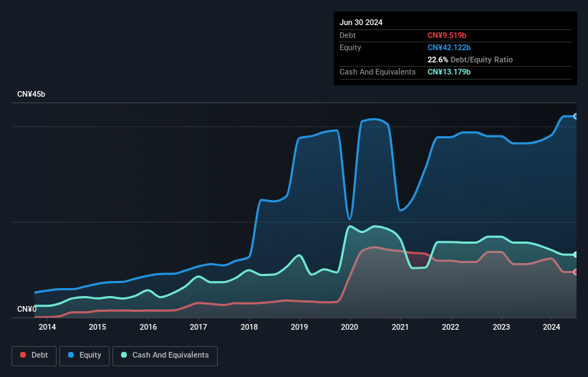Click the 2017 x-axis label

coord(198,327)
